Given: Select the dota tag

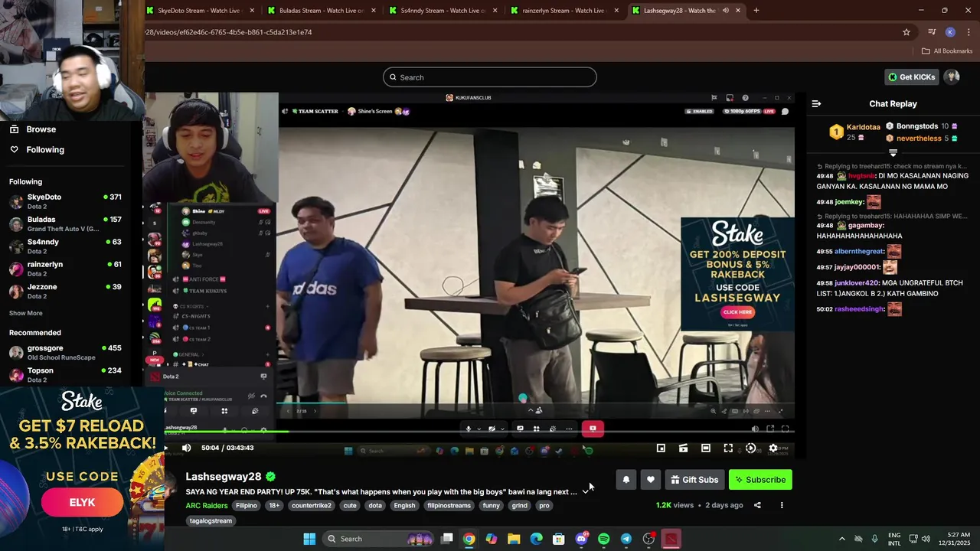Looking at the screenshot, I should coord(375,506).
